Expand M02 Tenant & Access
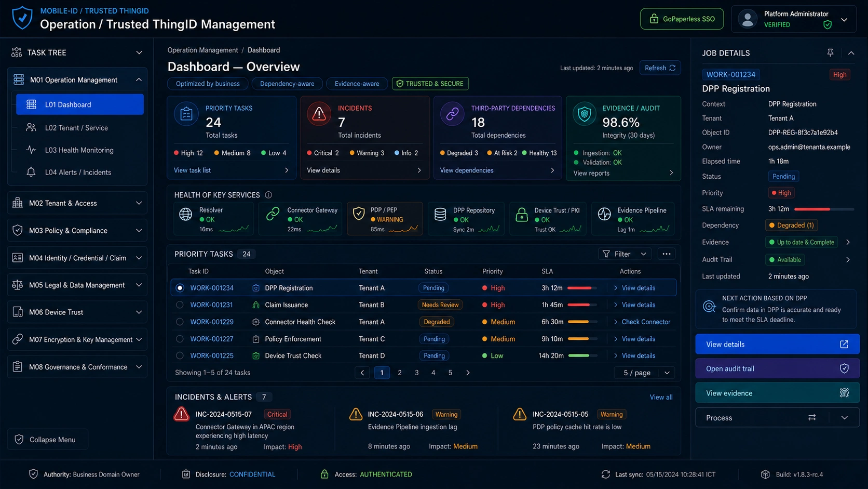Viewport: 868px width, 489px height. (x=77, y=203)
